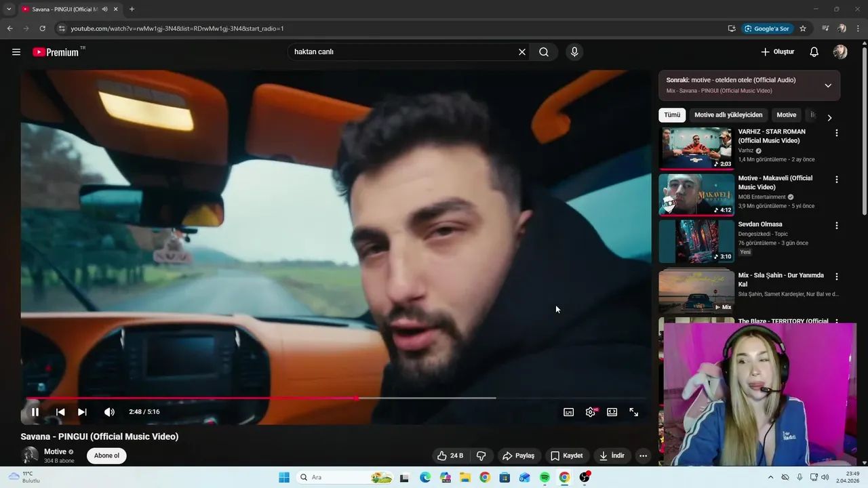Open VARHIZ - STAR ROMAN video thumbnail
Image resolution: width=868 pixels, height=488 pixels.
(696, 148)
